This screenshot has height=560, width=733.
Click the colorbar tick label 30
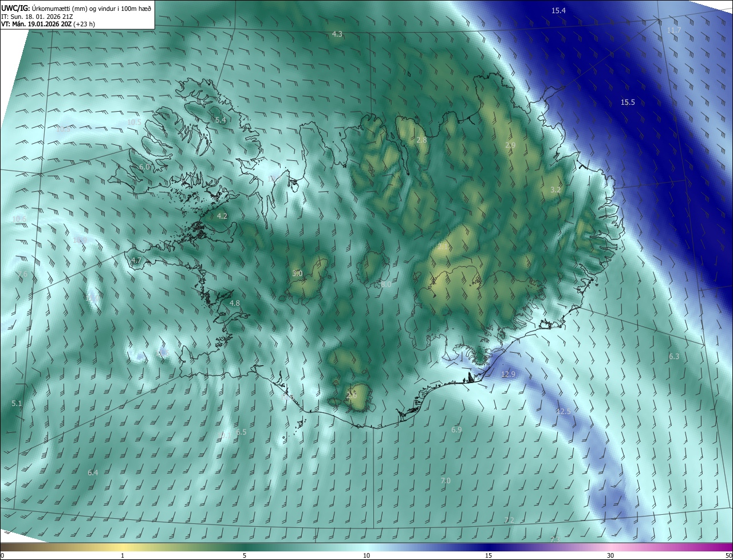coord(610,556)
